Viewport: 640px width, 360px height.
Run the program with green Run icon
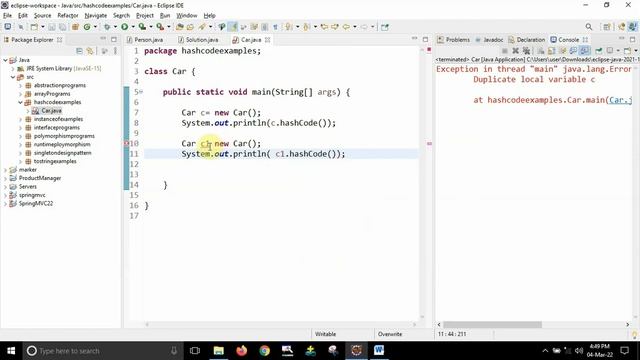click(124, 27)
